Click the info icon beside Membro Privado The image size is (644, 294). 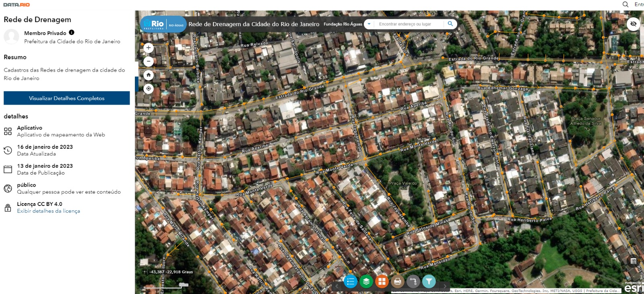point(71,33)
